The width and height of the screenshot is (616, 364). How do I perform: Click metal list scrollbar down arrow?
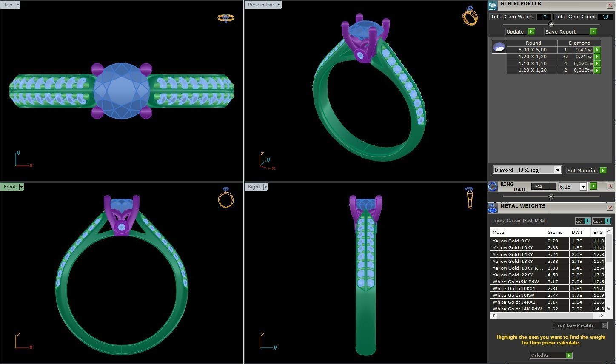point(609,309)
